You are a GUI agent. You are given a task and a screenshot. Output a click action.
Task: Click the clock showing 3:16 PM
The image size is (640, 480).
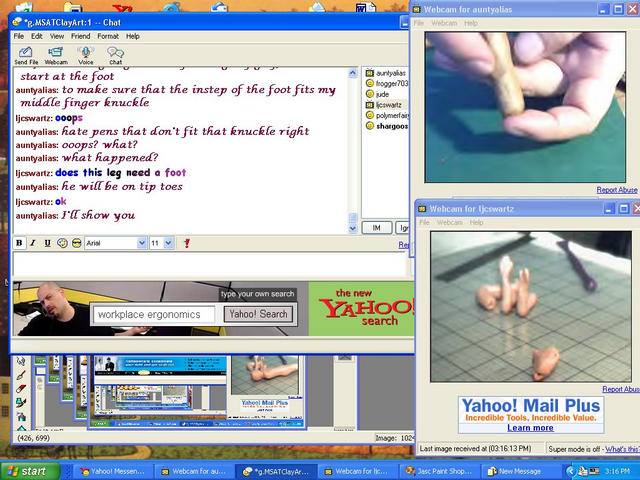(618, 471)
